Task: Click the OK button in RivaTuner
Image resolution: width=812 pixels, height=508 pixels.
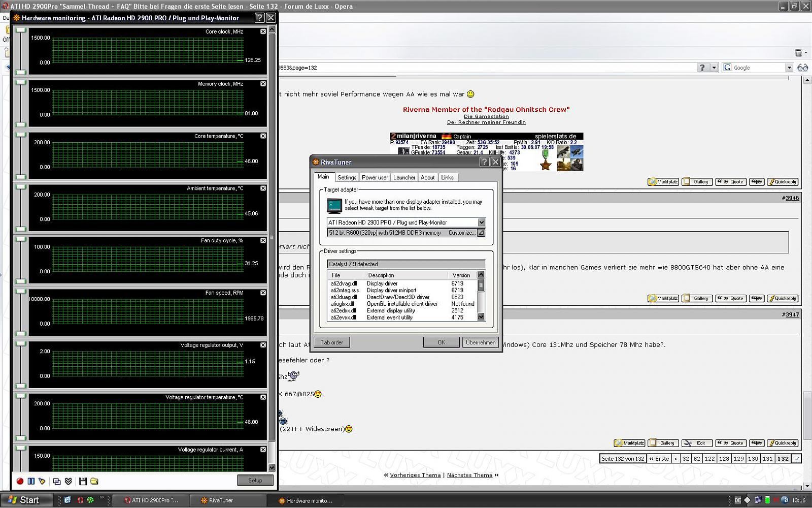Action: [x=442, y=342]
